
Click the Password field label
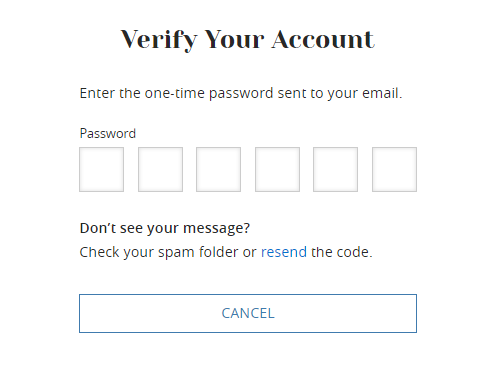[108, 133]
